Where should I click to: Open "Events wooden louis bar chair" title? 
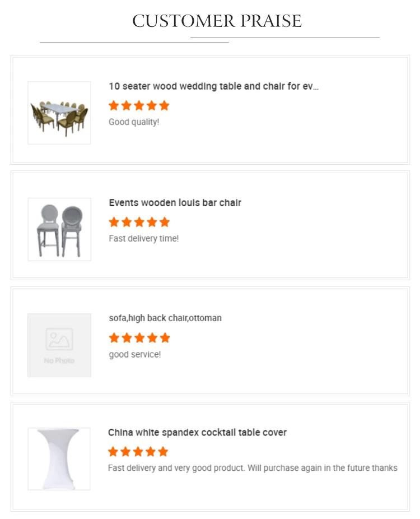pos(175,203)
